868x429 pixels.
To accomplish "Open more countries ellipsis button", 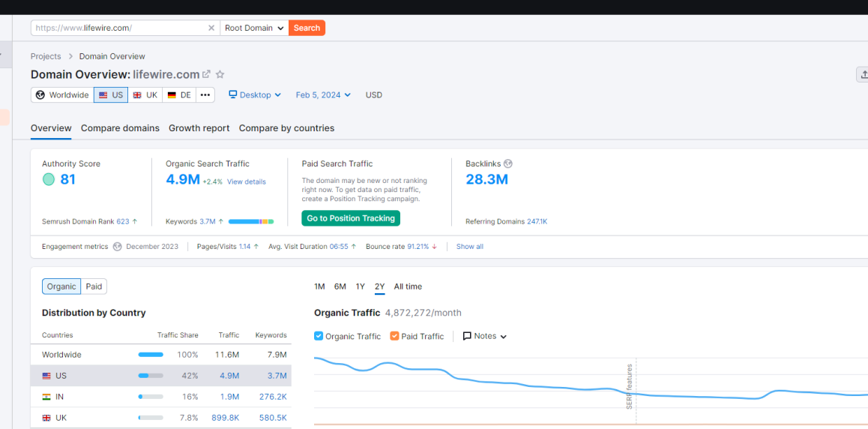I will tap(205, 95).
